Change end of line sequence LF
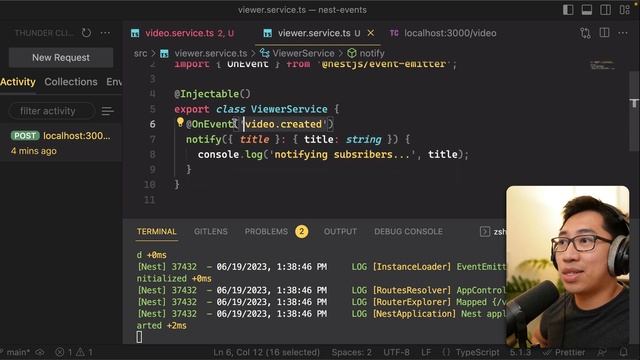640x360 pixels. pyautogui.click(x=426, y=352)
